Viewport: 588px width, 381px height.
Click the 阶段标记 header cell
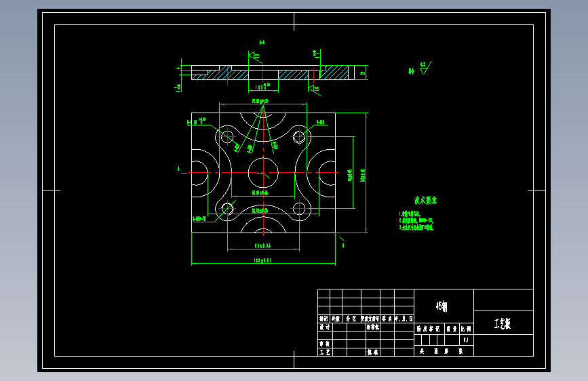[428, 329]
